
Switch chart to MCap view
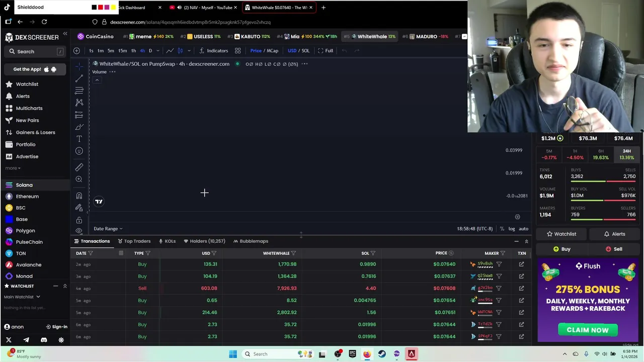[272, 50]
